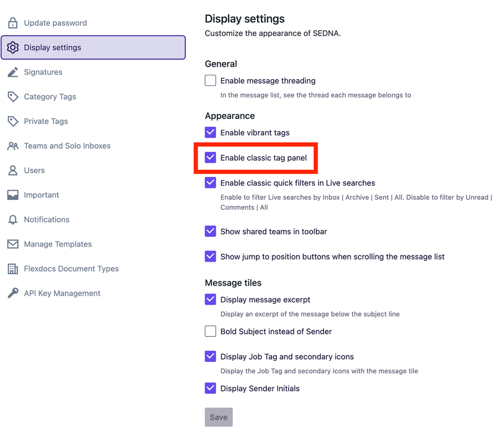This screenshot has height=435, width=504.
Task: Check Bold Subject instead of Sender
Action: coord(211,331)
